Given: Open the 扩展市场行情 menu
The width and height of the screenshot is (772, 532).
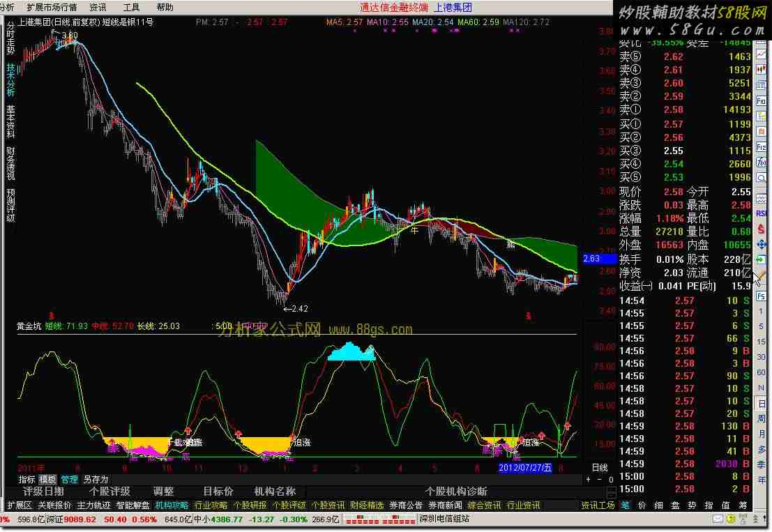Looking at the screenshot, I should tap(52, 8).
